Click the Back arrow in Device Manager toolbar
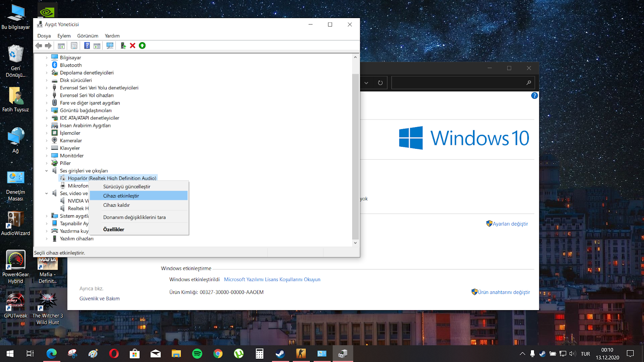 pyautogui.click(x=39, y=46)
